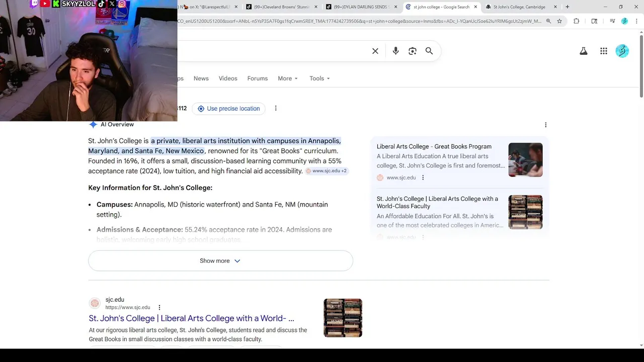Expand the Tools dropdown
This screenshot has height=362, width=644.
(x=319, y=78)
